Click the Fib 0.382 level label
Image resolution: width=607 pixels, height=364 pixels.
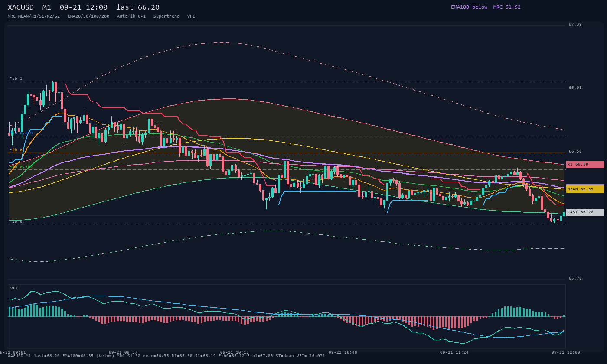pyautogui.click(x=21, y=167)
